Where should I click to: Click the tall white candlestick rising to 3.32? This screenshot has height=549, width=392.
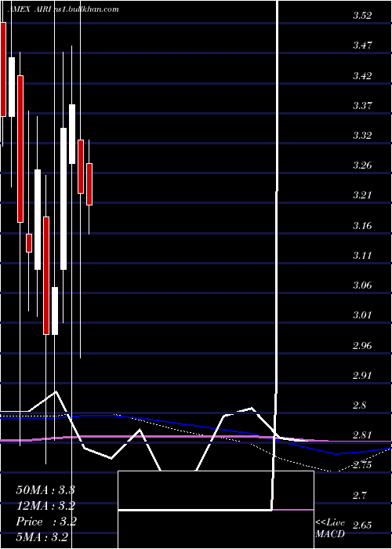point(64,199)
